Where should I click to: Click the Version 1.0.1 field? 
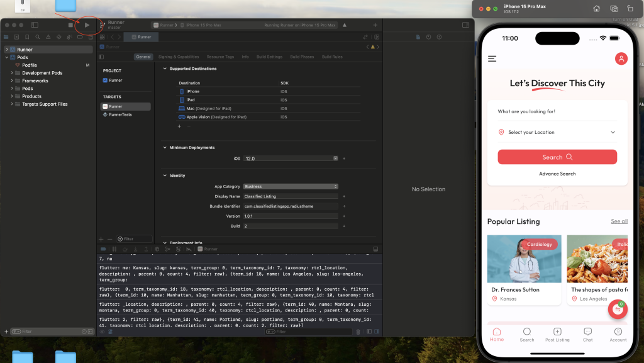(x=291, y=216)
